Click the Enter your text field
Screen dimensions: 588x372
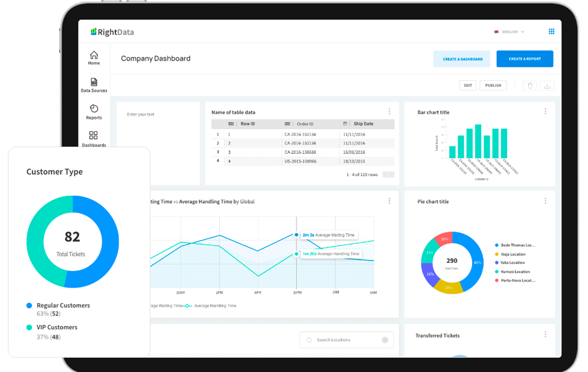(141, 115)
